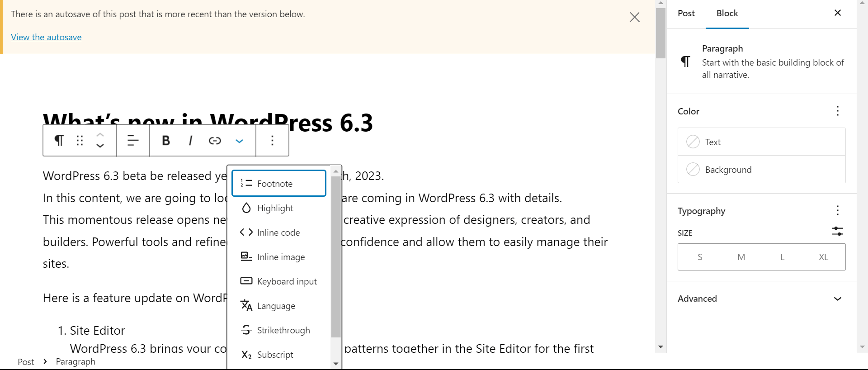
Task: Choose Footnote from the formatting menu
Action: click(x=279, y=183)
